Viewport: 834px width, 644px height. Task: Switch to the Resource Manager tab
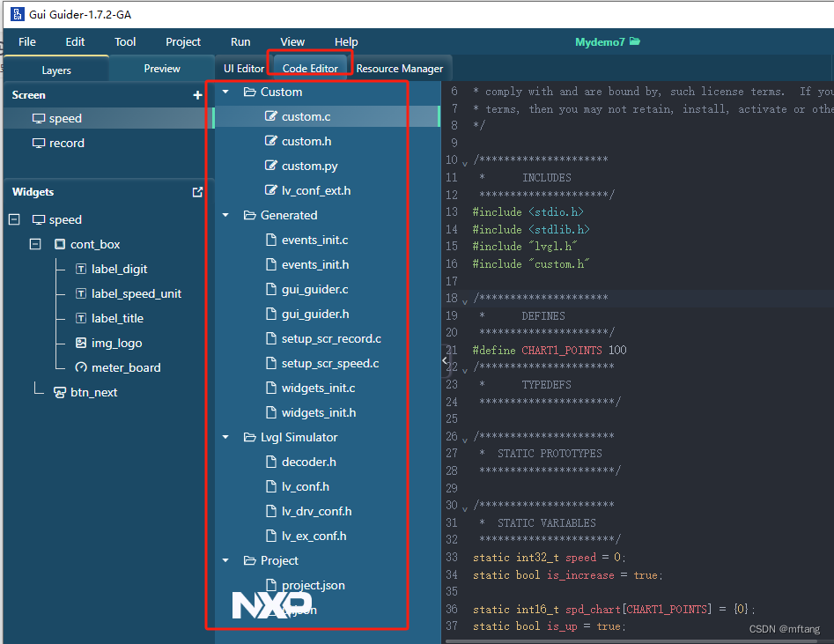400,68
